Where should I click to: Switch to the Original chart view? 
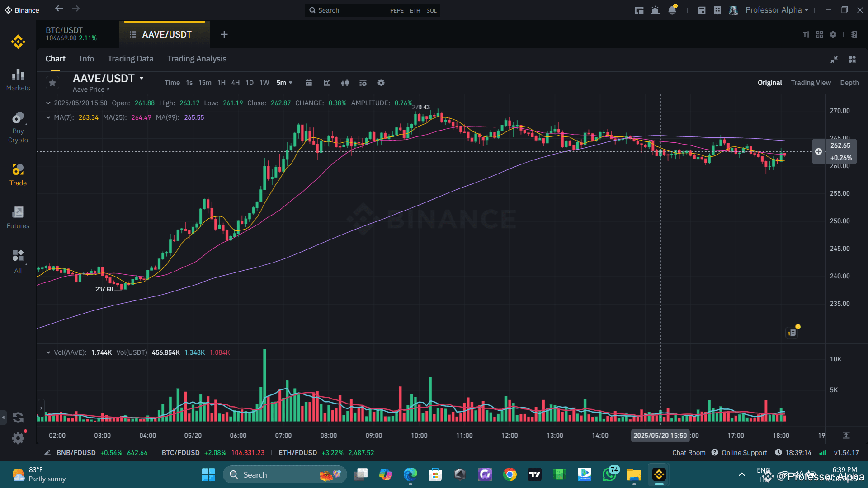click(x=770, y=83)
